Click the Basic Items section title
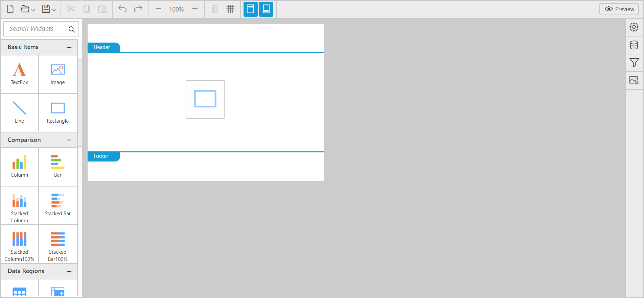 (23, 47)
